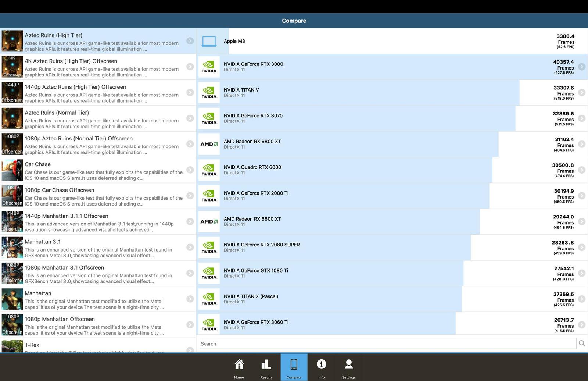Click AMD logo beside 31162.4 frames result
The image size is (588, 381).
tap(209, 144)
